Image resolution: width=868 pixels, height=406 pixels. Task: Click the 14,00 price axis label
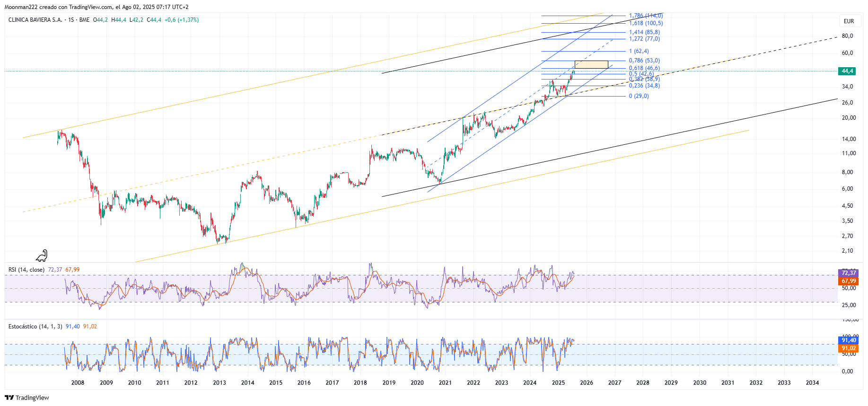point(849,139)
